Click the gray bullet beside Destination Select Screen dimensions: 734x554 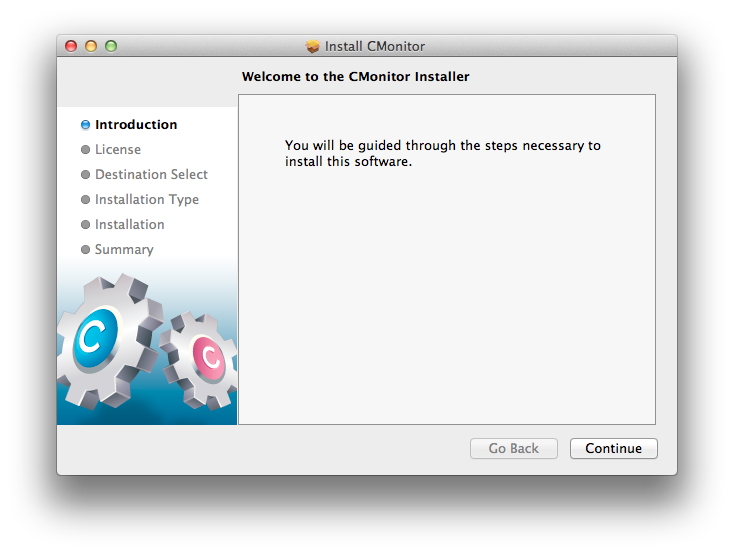85,175
